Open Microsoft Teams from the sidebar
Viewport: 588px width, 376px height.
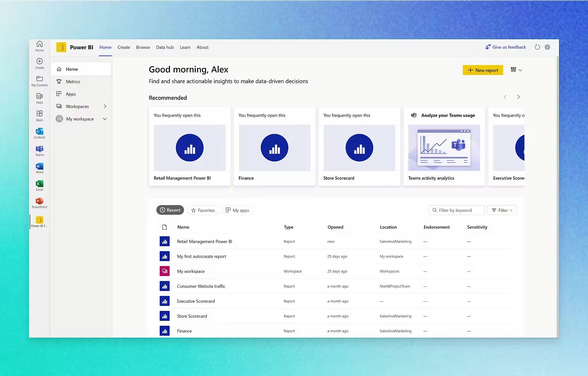pyautogui.click(x=39, y=151)
